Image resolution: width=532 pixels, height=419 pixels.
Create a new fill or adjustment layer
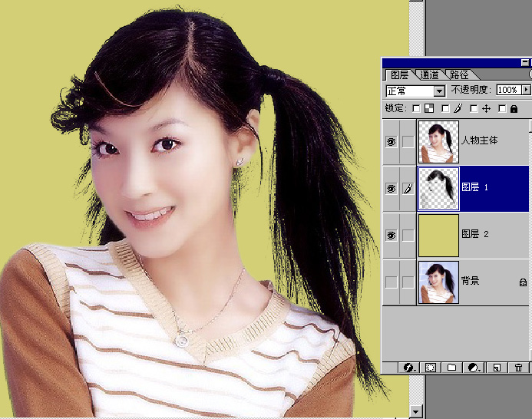(x=474, y=368)
